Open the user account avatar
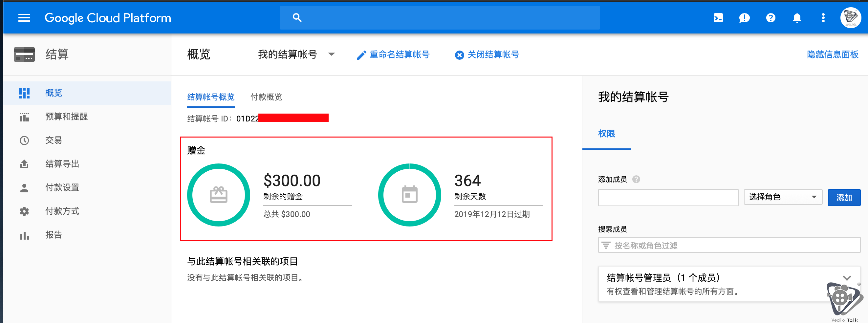This screenshot has height=323, width=868. pyautogui.click(x=851, y=17)
